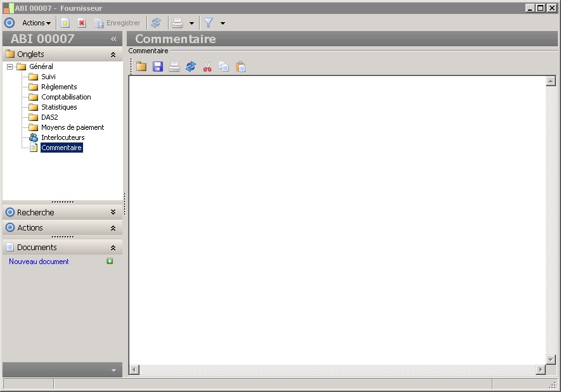Save comment using the floppy disk icon
This screenshot has width=561, height=392.
(x=158, y=66)
